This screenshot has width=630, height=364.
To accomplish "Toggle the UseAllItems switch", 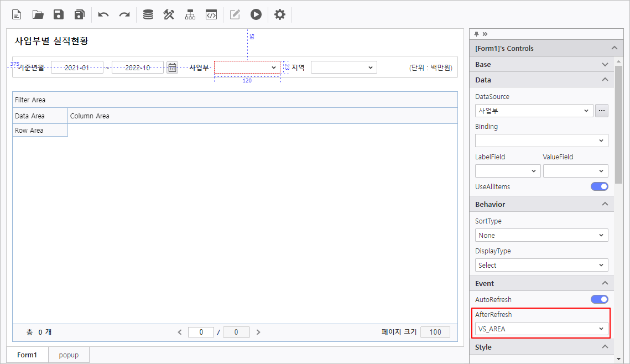I will pyautogui.click(x=599, y=187).
